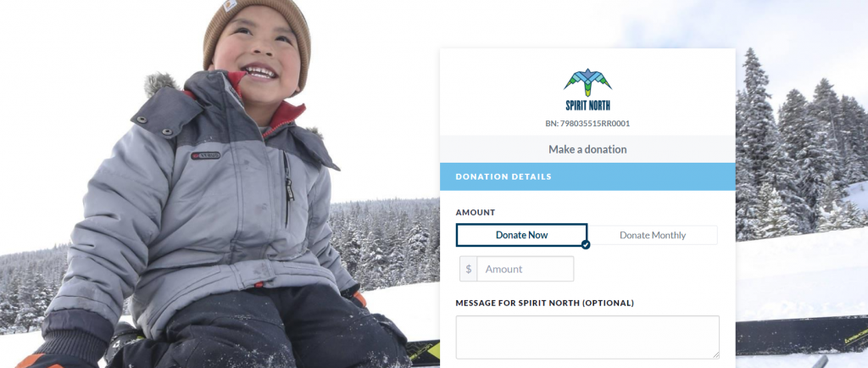Select the Donate Now option
The height and width of the screenshot is (368, 868).
(x=521, y=235)
